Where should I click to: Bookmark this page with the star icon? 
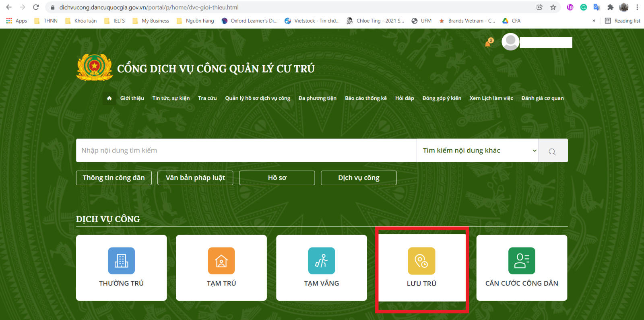553,7
